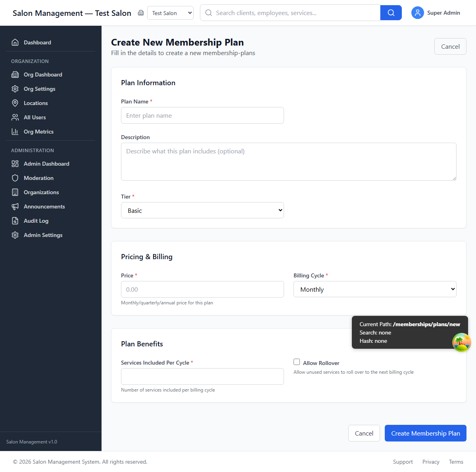Enable the Allow Rollover checkbox

[297, 362]
